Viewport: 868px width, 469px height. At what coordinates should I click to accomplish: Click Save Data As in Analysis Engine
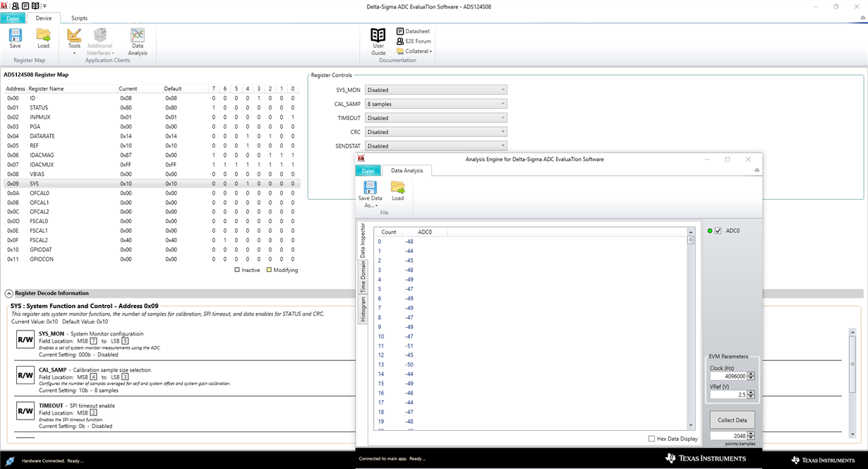(370, 194)
